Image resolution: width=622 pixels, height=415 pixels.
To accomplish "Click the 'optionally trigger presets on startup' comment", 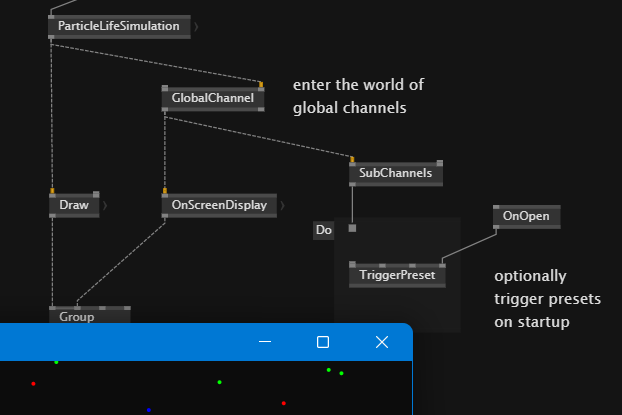I will coord(547,299).
